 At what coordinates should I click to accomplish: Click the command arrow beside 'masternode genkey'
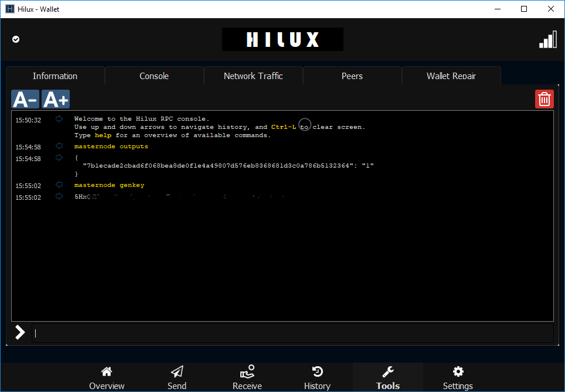(59, 185)
